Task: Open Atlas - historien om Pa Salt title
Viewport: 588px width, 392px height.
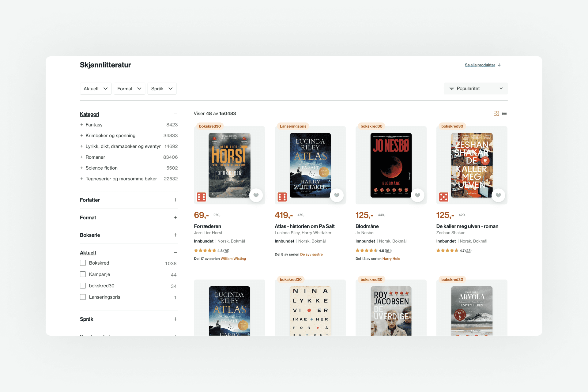Action: pos(304,226)
